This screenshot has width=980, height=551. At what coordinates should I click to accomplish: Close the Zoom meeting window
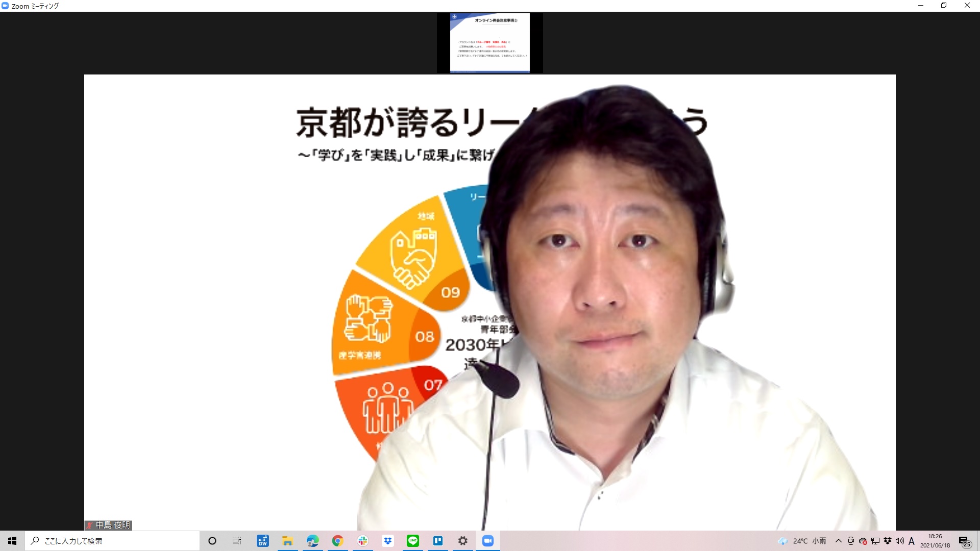pos(967,6)
